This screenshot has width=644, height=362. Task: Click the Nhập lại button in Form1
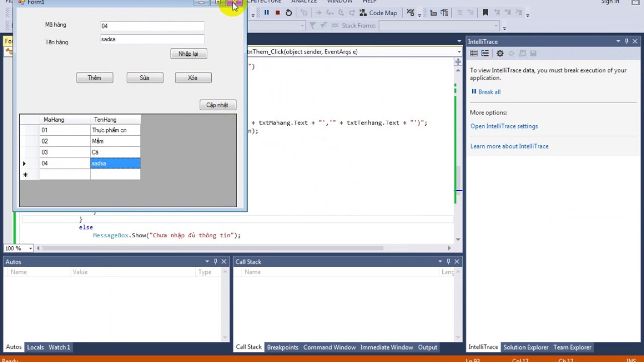pos(189,54)
